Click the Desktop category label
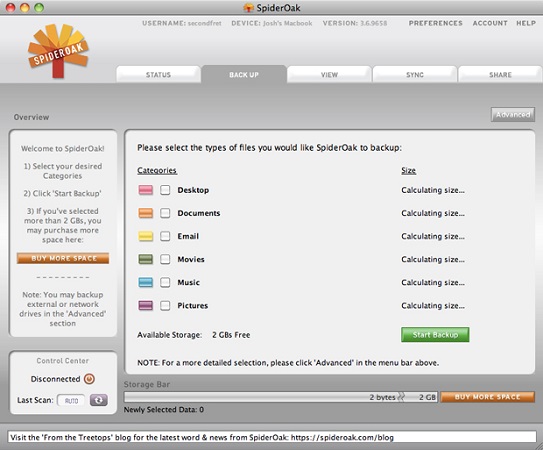 193,190
